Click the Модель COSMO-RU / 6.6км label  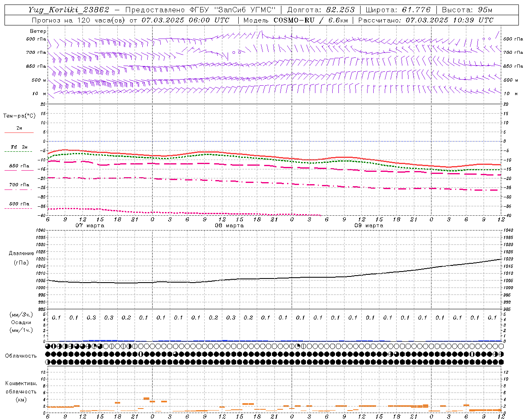click(295, 20)
